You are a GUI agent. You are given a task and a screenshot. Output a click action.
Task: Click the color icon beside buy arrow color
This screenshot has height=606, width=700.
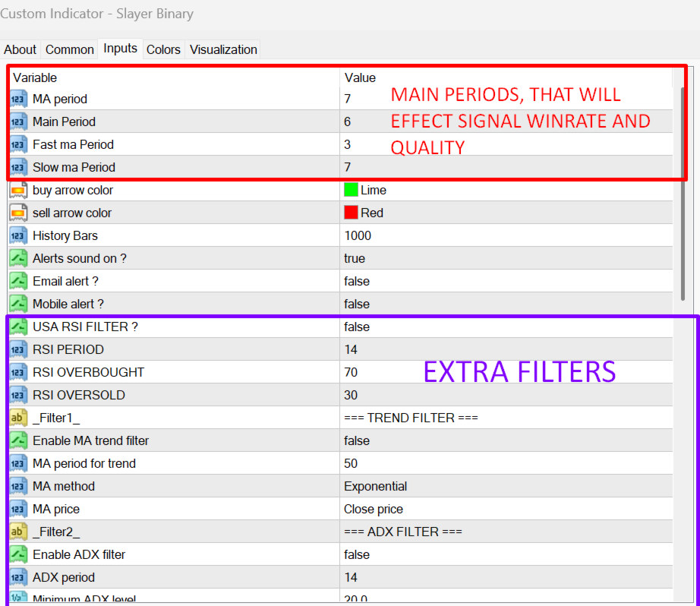(x=18, y=191)
